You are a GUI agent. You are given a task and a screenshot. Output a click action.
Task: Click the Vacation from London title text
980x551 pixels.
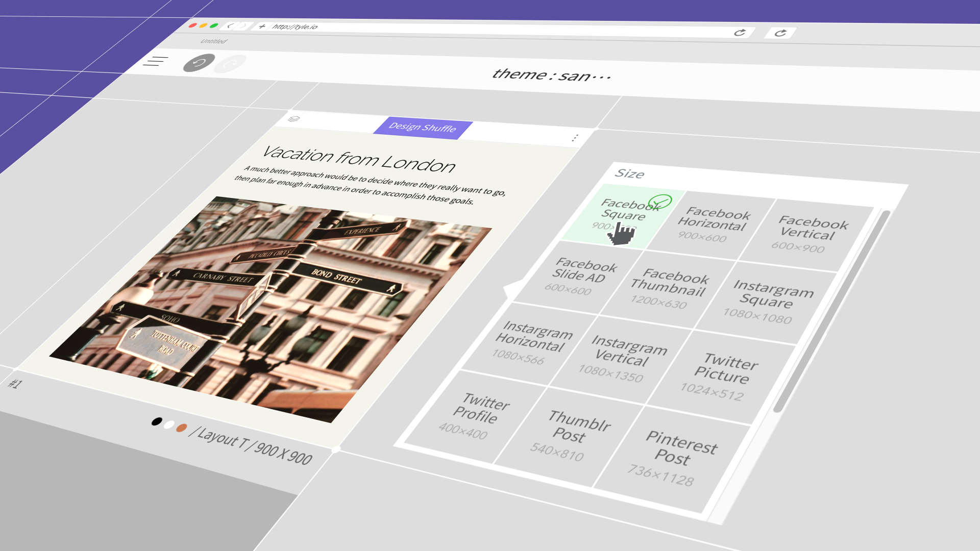[x=358, y=159]
